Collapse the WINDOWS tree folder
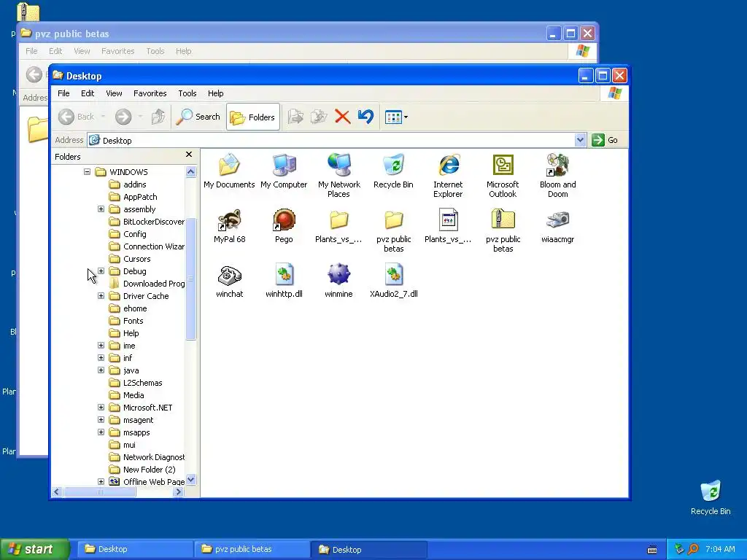 tap(88, 171)
